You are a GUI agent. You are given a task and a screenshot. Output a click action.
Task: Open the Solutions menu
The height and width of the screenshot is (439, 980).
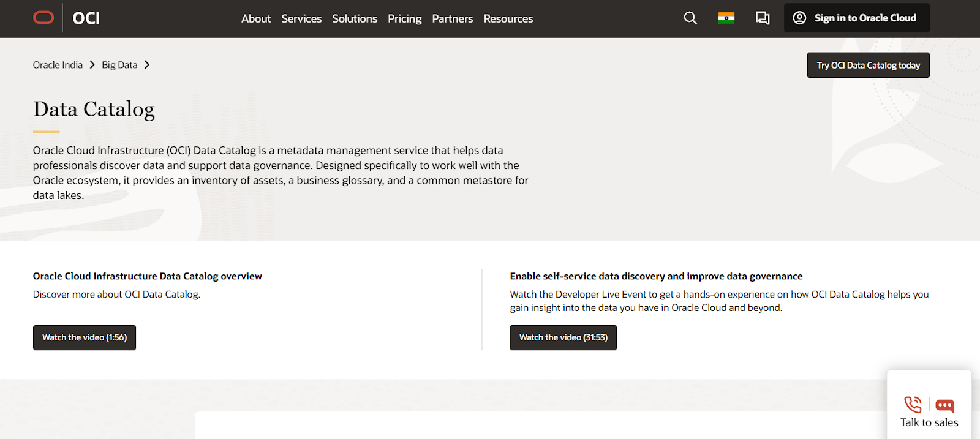[355, 19]
